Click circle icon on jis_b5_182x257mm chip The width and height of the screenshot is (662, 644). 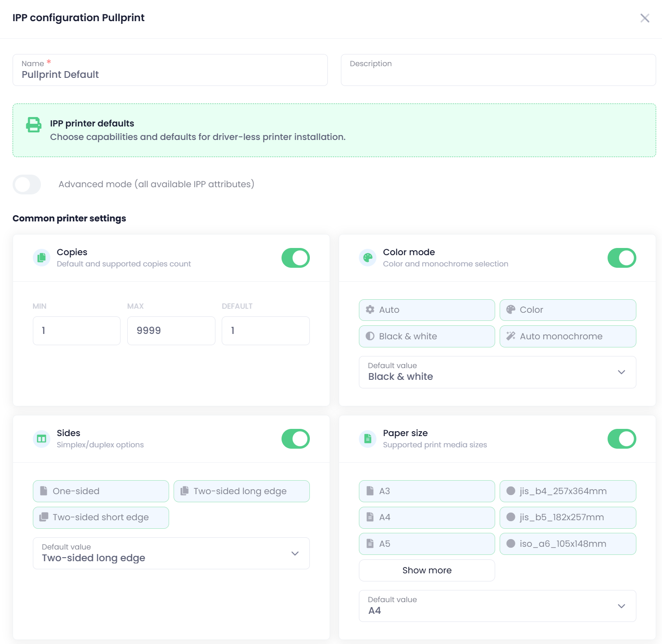pyautogui.click(x=511, y=517)
